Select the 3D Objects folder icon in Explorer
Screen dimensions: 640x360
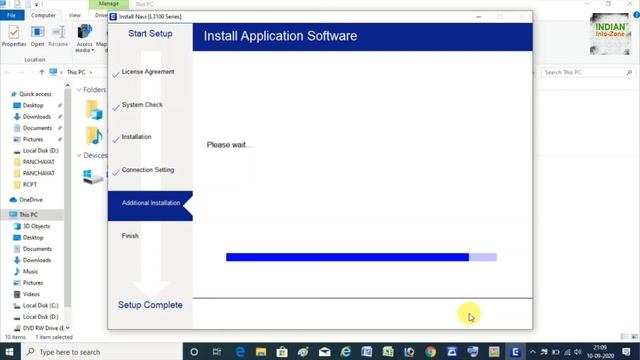pos(94,109)
